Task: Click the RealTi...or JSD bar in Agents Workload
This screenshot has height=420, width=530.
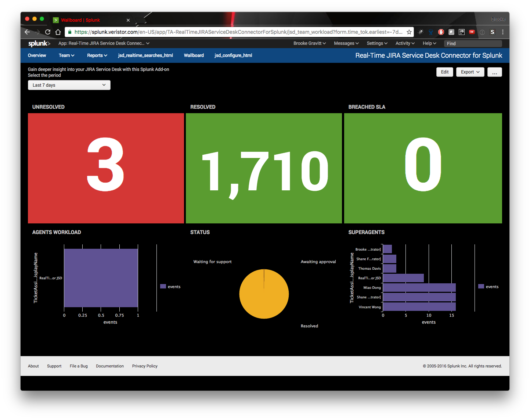Action: pos(101,278)
